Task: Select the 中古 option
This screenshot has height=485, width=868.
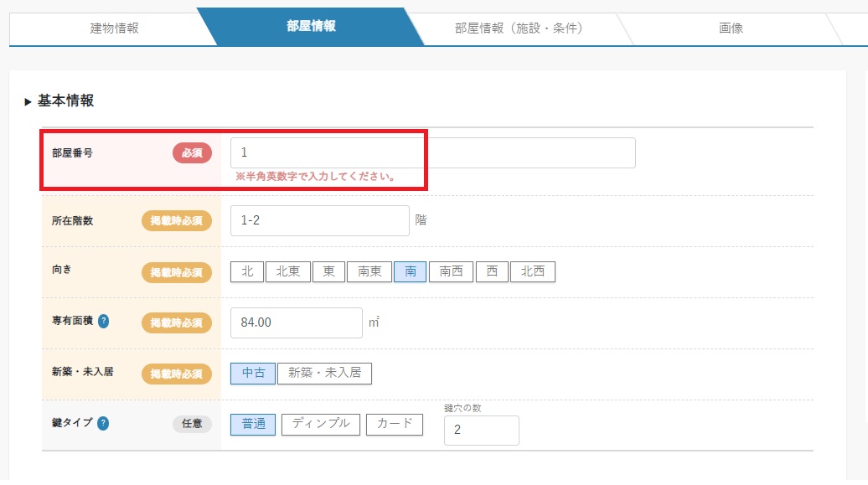Action: pos(253,373)
